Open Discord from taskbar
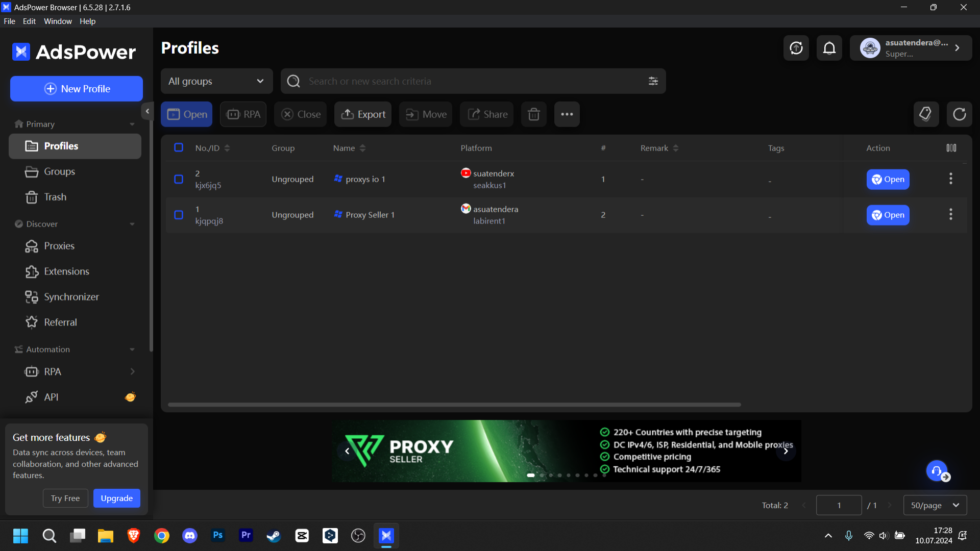Screen dimensions: 980x551 pos(190,536)
